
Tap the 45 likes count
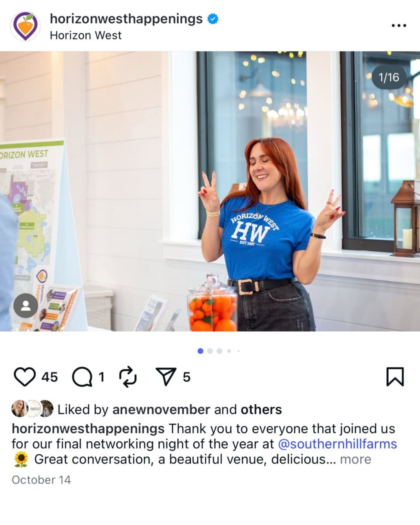tap(49, 377)
